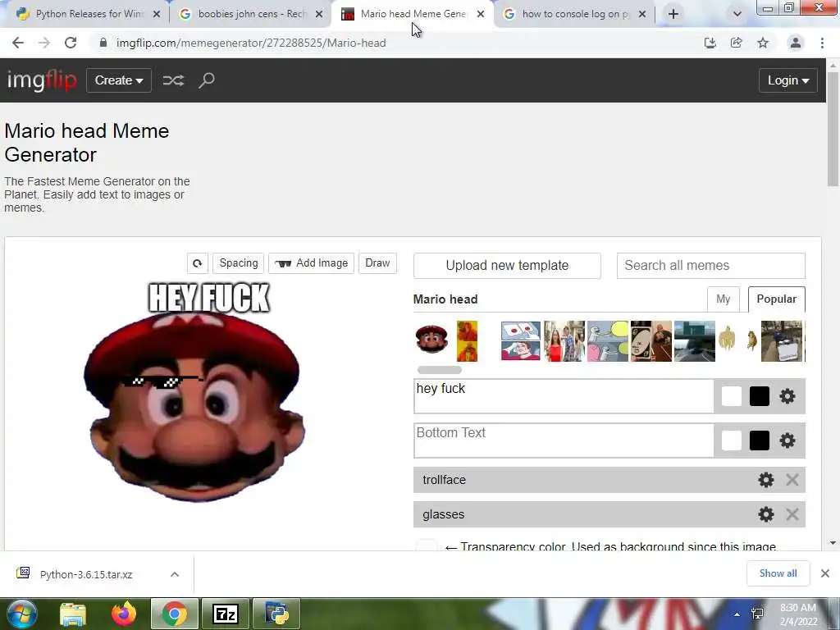The image size is (840, 630).
Task: Click Chrome icon in taskbar
Action: [175, 614]
